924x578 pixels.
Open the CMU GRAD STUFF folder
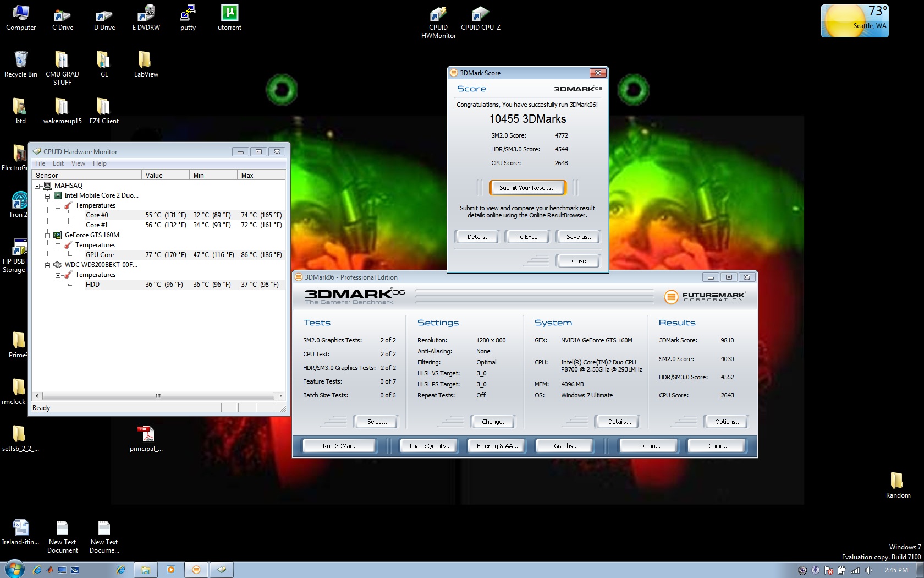coord(62,68)
